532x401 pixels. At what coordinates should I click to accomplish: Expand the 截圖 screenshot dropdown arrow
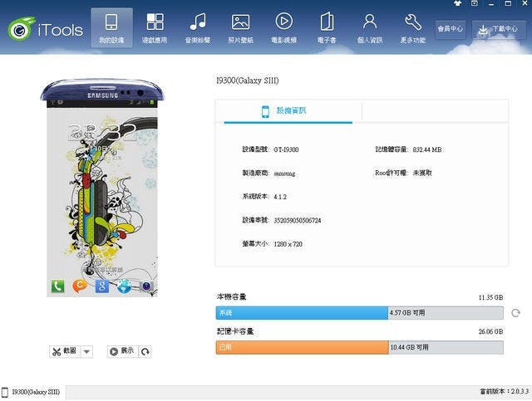coord(87,351)
